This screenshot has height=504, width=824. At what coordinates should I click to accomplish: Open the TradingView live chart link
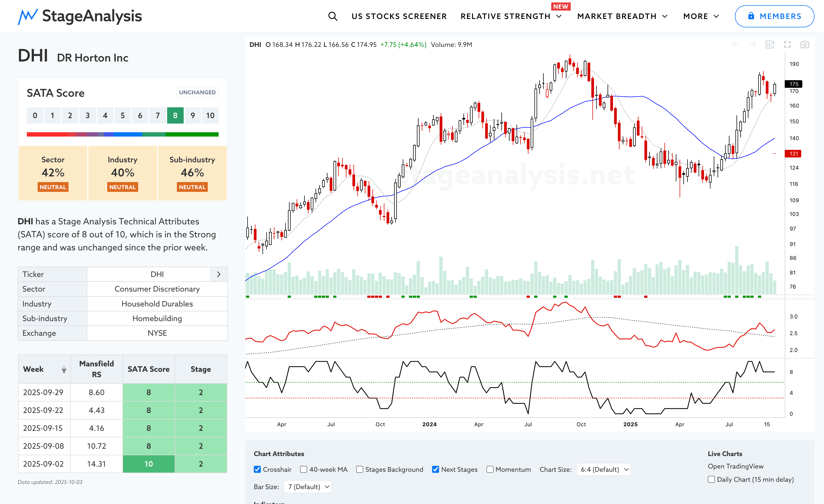tap(735, 466)
